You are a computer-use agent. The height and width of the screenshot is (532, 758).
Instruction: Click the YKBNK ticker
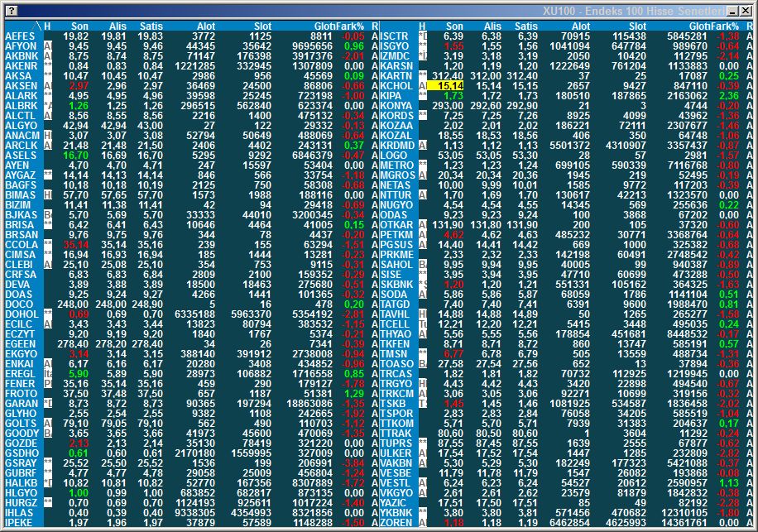point(396,513)
